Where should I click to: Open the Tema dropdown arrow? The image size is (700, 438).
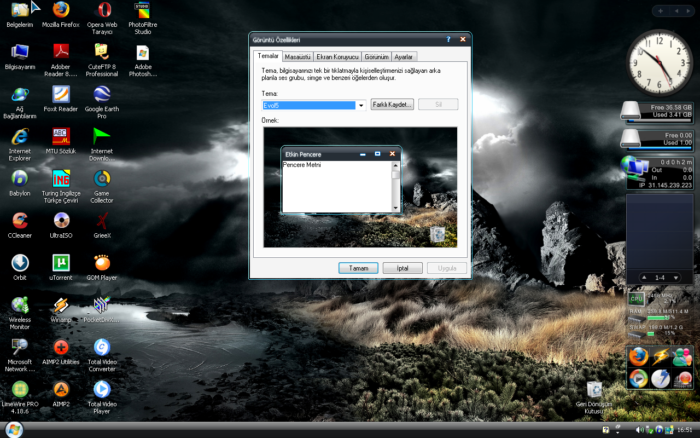coord(361,105)
